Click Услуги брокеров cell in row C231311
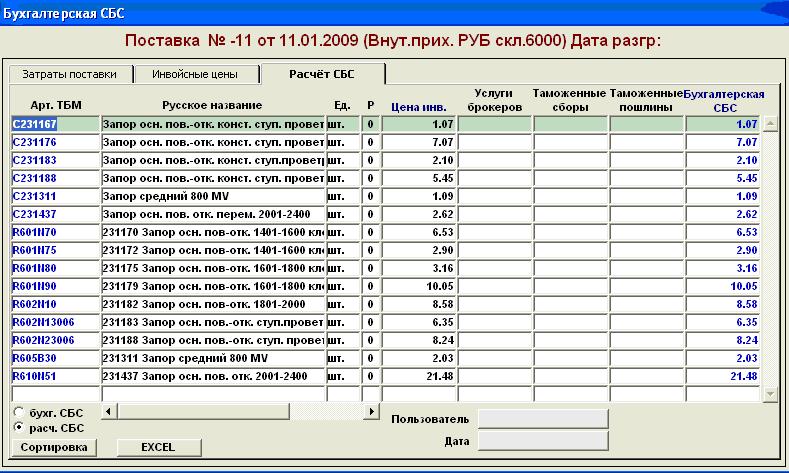 pos(495,196)
